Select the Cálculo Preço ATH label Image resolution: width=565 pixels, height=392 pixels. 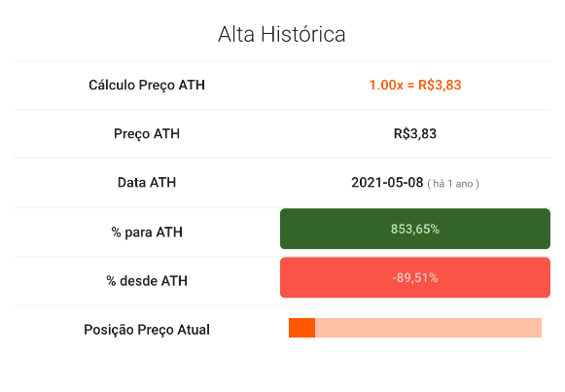[x=147, y=86]
